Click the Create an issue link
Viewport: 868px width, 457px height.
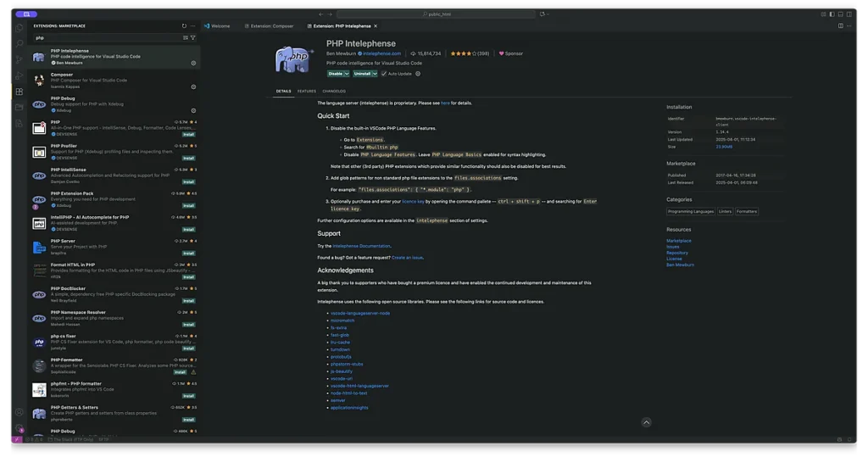tap(407, 258)
